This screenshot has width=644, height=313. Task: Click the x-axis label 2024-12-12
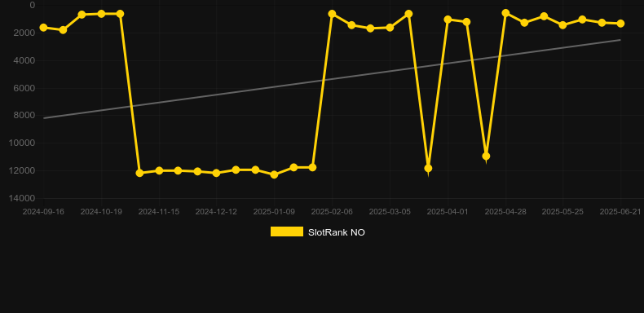pyautogui.click(x=217, y=212)
